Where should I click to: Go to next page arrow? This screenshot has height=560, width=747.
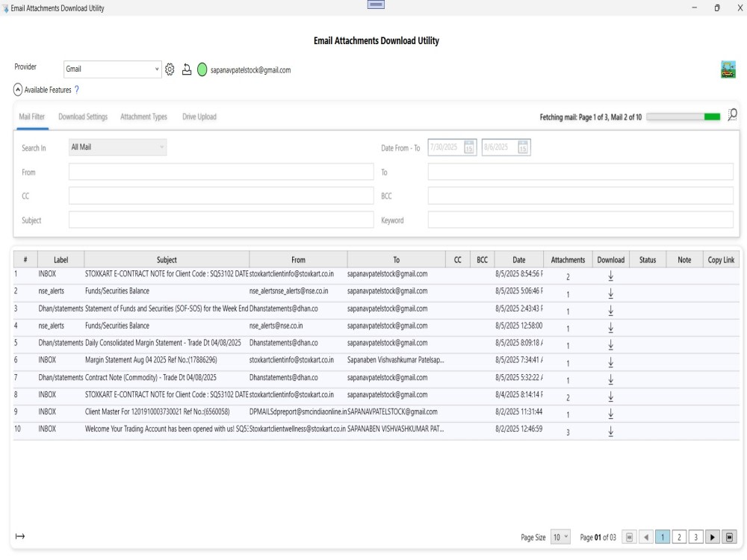(712, 537)
